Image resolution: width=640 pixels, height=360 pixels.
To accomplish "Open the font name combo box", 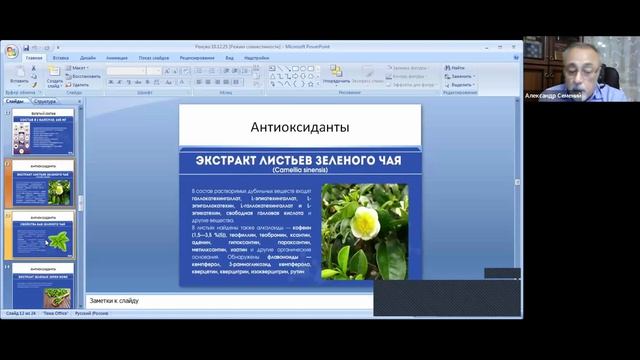I will point(127,71).
